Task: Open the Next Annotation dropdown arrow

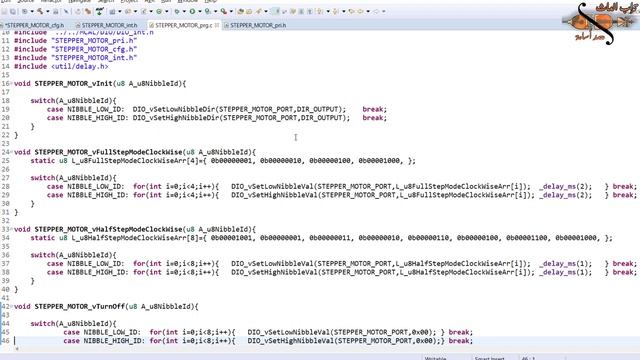Action: point(328,11)
